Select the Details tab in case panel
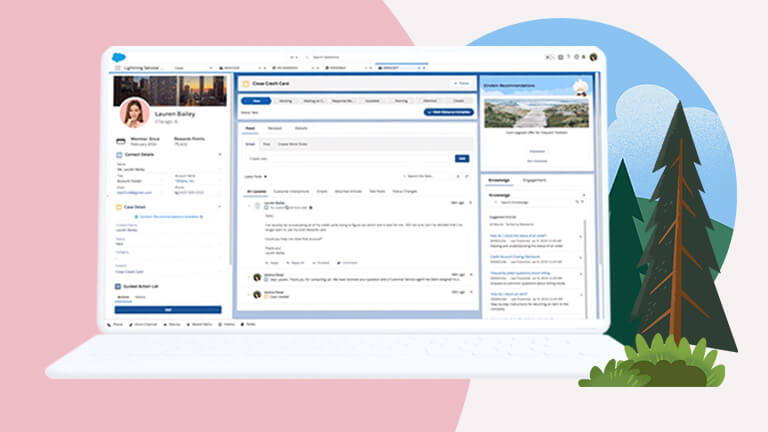 pyautogui.click(x=301, y=128)
